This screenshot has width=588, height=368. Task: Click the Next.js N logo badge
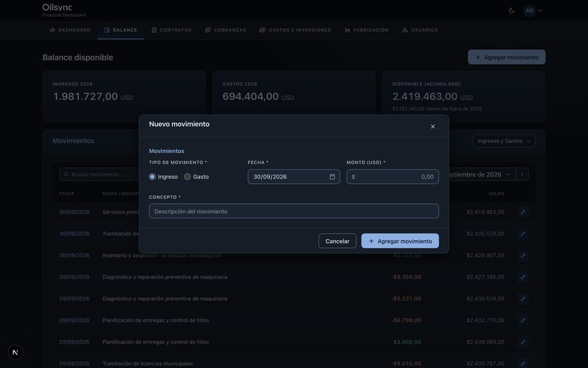tap(16, 352)
